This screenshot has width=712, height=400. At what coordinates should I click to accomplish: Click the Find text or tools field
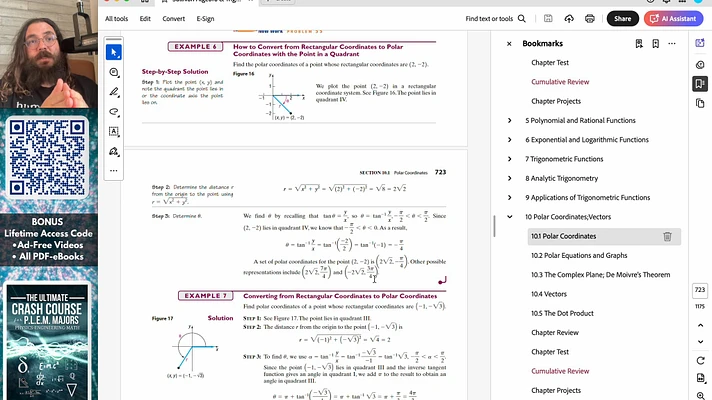pos(489,19)
